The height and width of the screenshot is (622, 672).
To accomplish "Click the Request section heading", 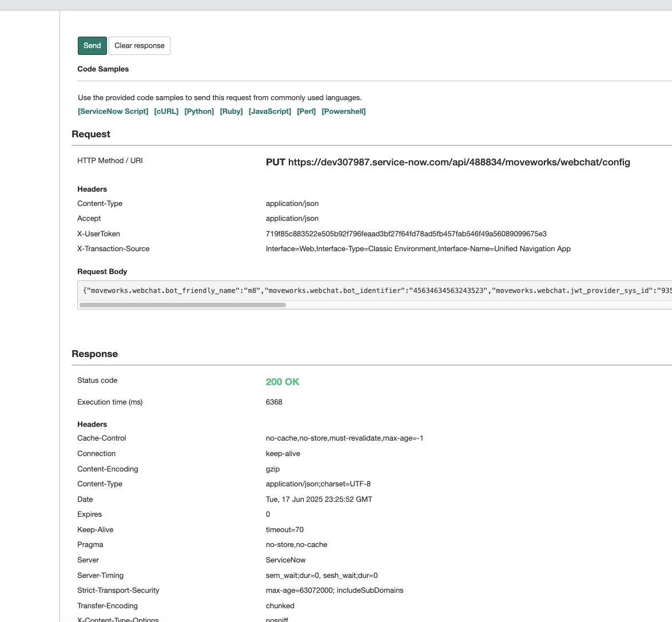I will [x=91, y=134].
